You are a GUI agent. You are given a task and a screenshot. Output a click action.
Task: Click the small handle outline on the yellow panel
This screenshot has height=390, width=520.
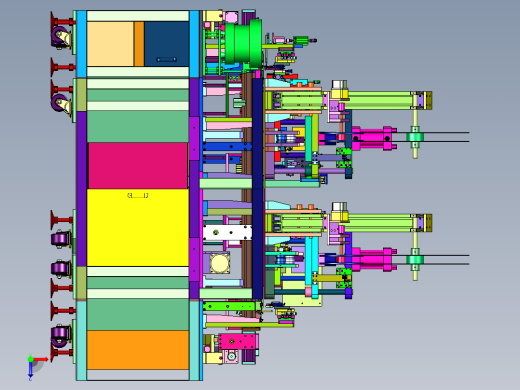[x=138, y=195]
